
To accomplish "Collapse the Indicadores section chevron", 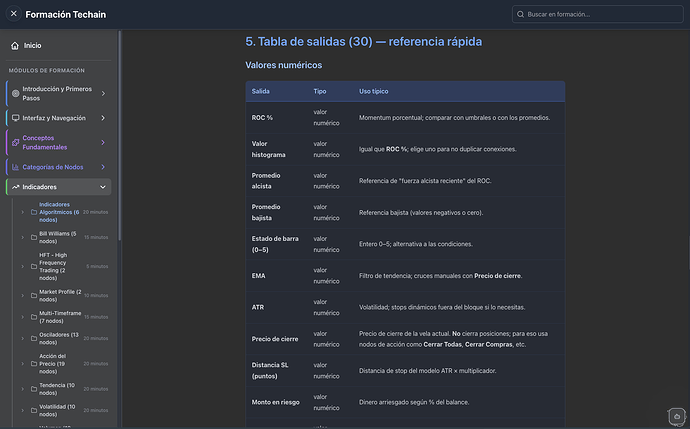I will [103, 187].
